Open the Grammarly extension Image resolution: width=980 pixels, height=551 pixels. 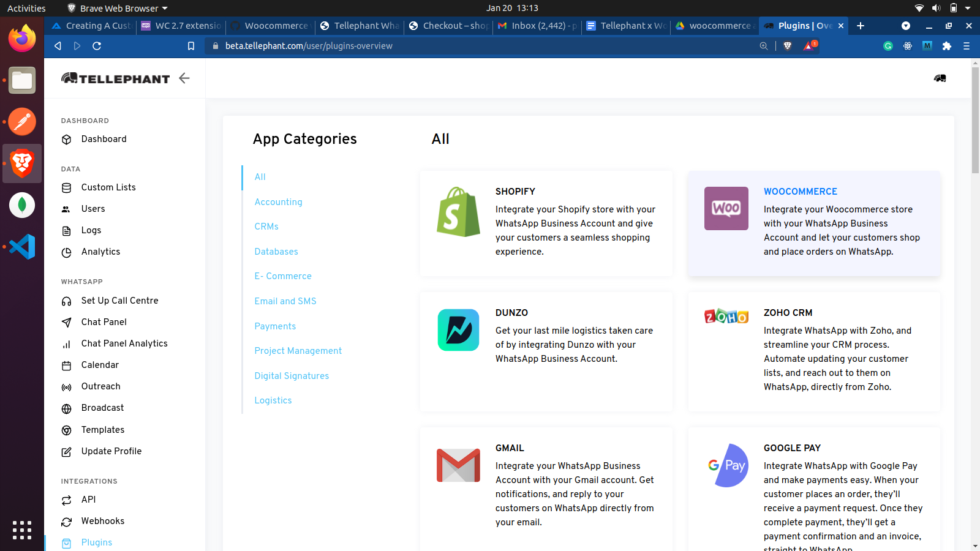(x=888, y=46)
